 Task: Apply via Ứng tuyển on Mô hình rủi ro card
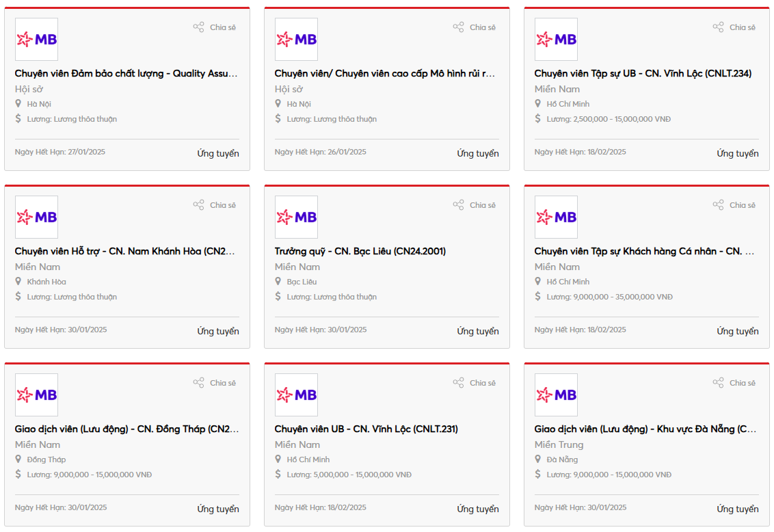[478, 153]
